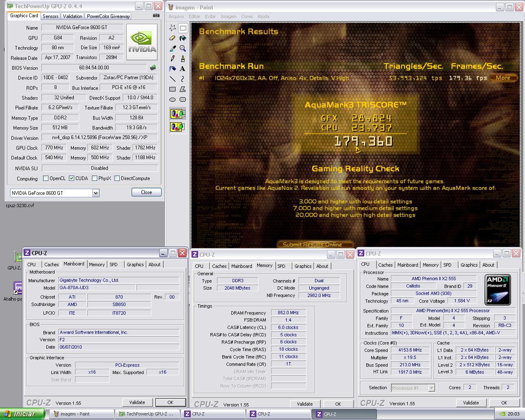Open About tab in the right CPU-Z window
The width and height of the screenshot is (525, 420).
488,265
